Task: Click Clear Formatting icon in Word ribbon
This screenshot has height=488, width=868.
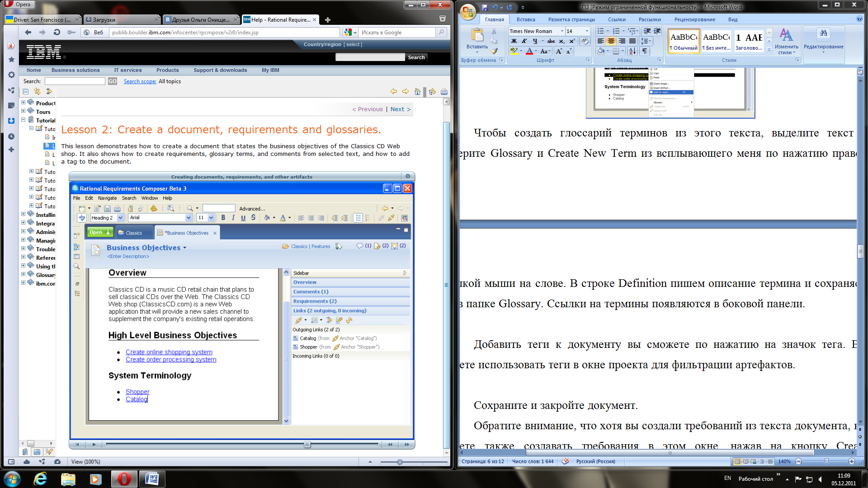Action: coord(585,41)
